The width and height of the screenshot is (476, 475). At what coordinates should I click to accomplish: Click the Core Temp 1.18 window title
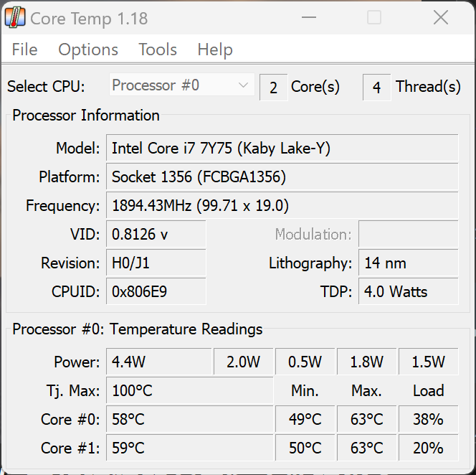pos(89,19)
